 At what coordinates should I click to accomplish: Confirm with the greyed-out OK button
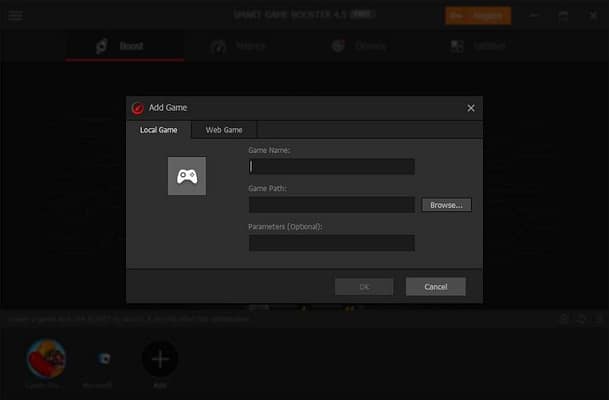(x=364, y=287)
